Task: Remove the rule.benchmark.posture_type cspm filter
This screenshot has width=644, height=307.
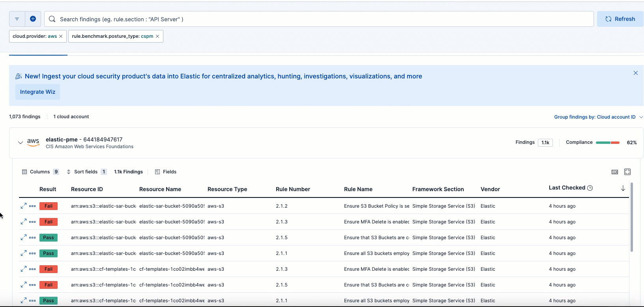Action: pyautogui.click(x=157, y=36)
